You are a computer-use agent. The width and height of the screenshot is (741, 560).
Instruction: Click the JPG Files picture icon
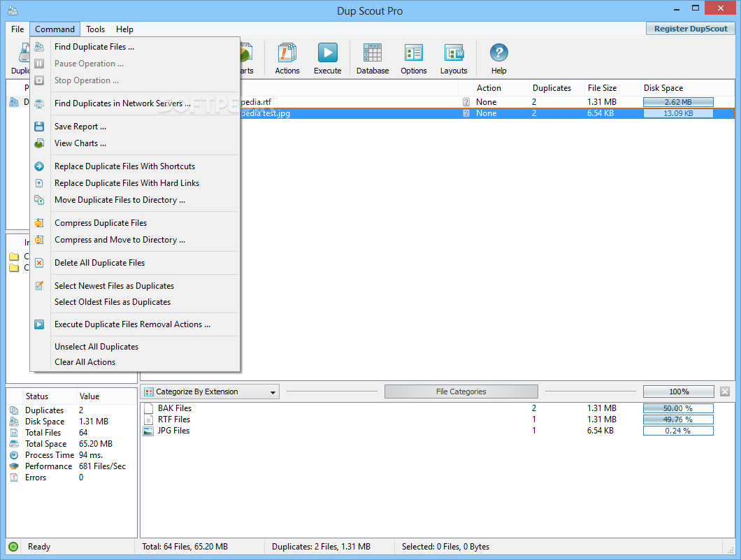[148, 431]
